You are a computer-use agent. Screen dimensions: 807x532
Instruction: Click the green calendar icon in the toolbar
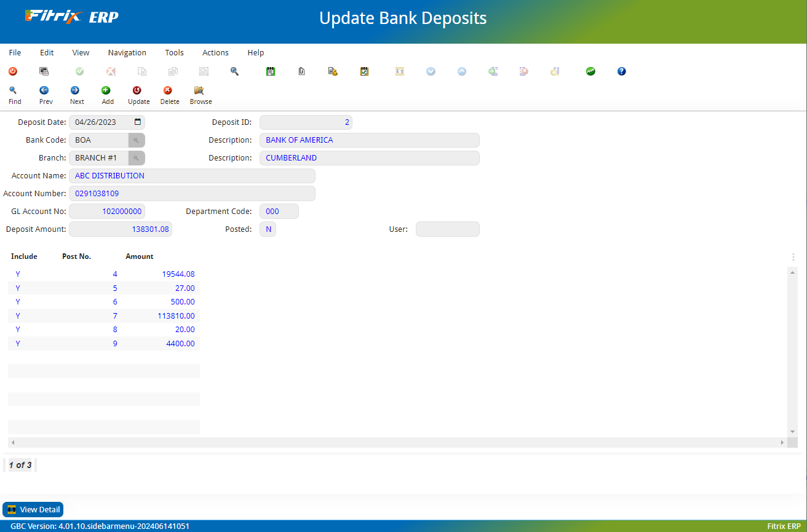click(x=271, y=71)
